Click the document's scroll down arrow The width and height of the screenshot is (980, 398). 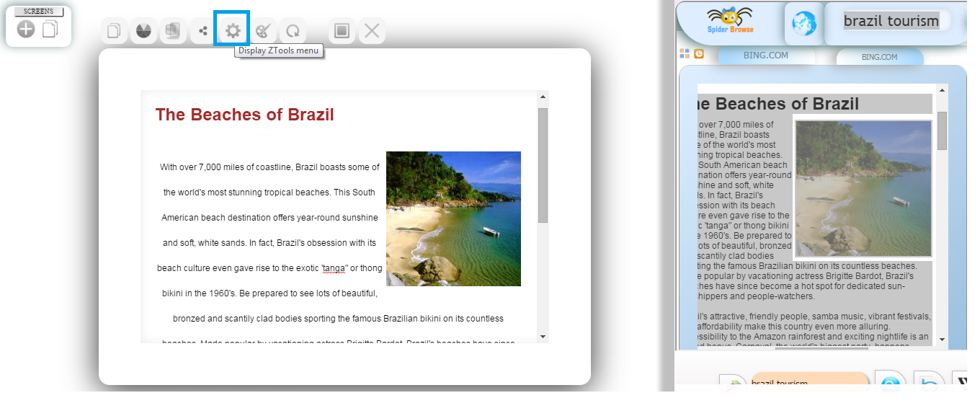(543, 337)
